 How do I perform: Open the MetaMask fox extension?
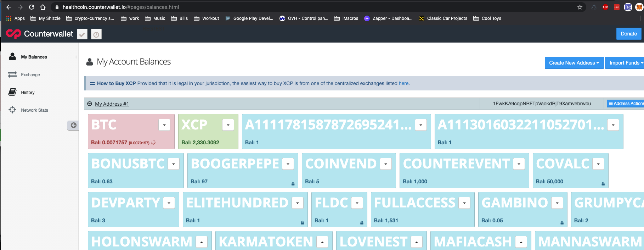click(639, 7)
